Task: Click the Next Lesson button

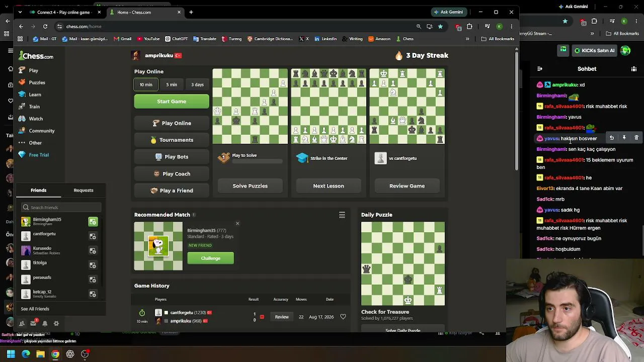Action: (329, 186)
